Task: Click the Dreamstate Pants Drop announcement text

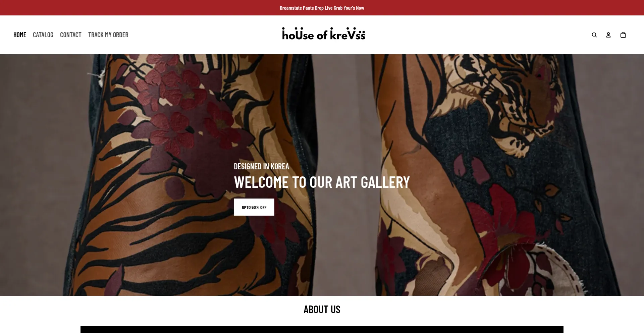Action: 322,8
